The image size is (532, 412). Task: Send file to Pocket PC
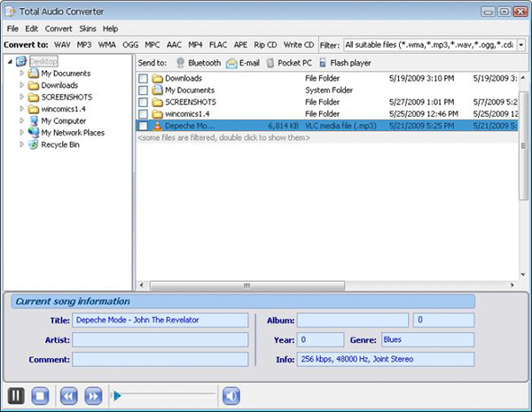[290, 63]
